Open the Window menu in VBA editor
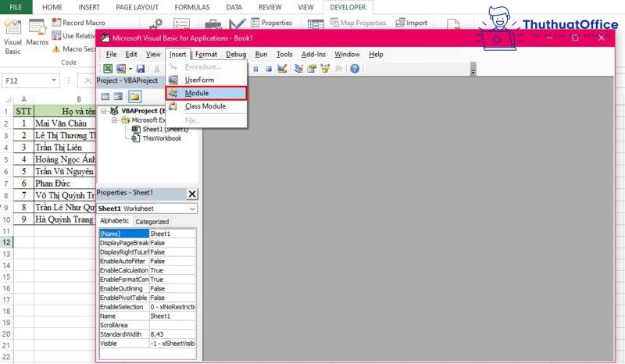The image size is (625, 364). [x=347, y=54]
